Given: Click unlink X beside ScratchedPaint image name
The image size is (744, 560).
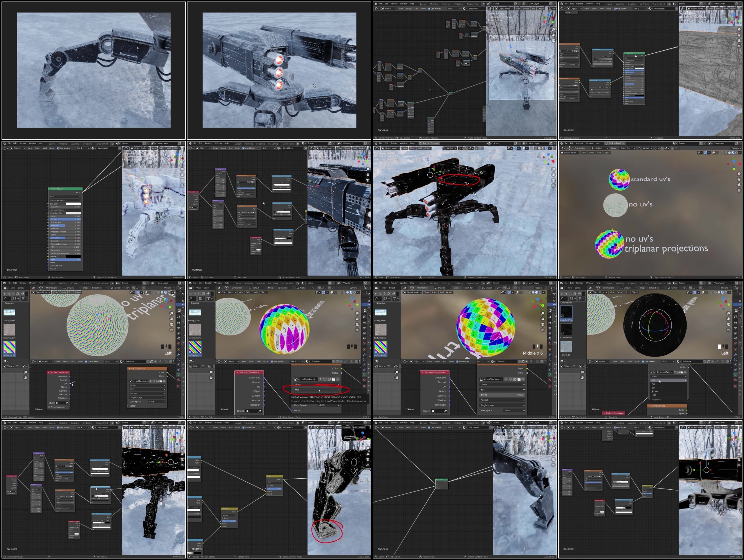Looking at the screenshot, I should [x=685, y=372].
